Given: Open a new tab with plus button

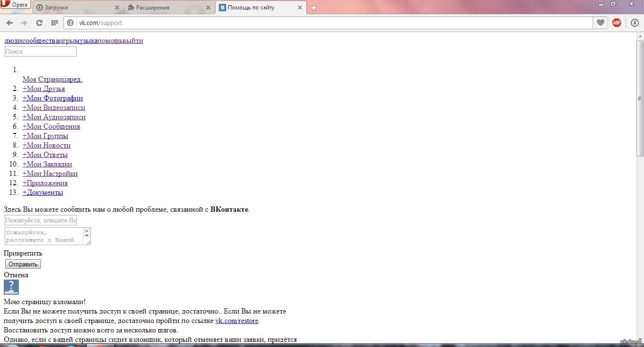Looking at the screenshot, I should pos(314,8).
